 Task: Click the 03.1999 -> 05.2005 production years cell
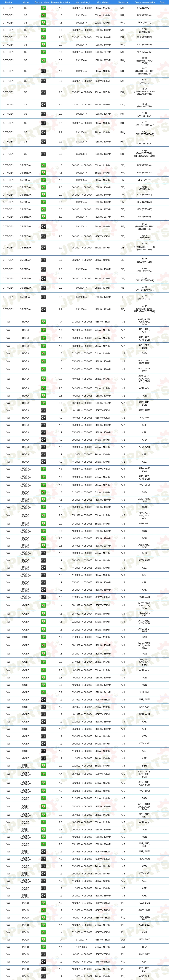click(x=82, y=403)
